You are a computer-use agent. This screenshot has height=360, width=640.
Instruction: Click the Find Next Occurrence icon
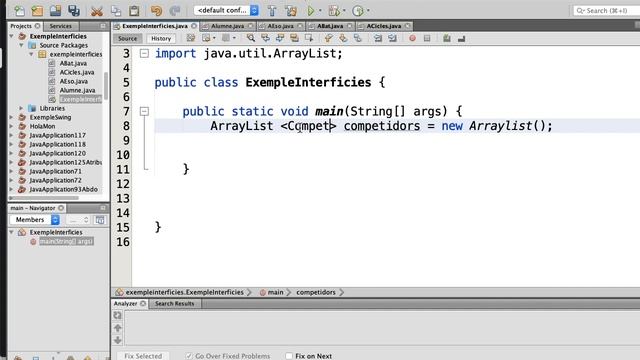pyautogui.click(x=280, y=38)
